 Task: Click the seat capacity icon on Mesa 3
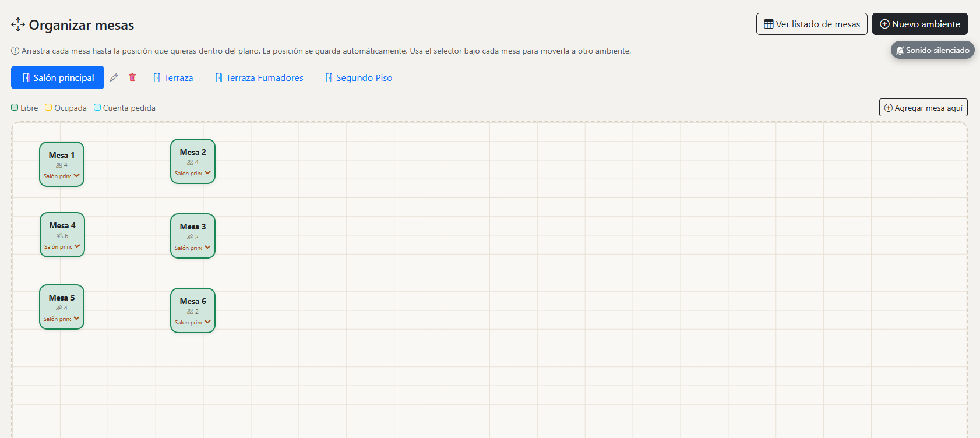pyautogui.click(x=190, y=237)
